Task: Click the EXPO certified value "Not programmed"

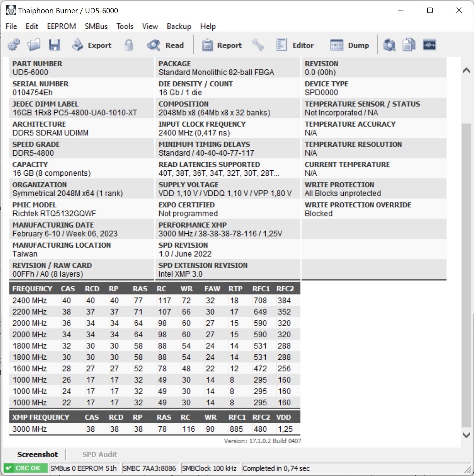Action: [x=188, y=214]
